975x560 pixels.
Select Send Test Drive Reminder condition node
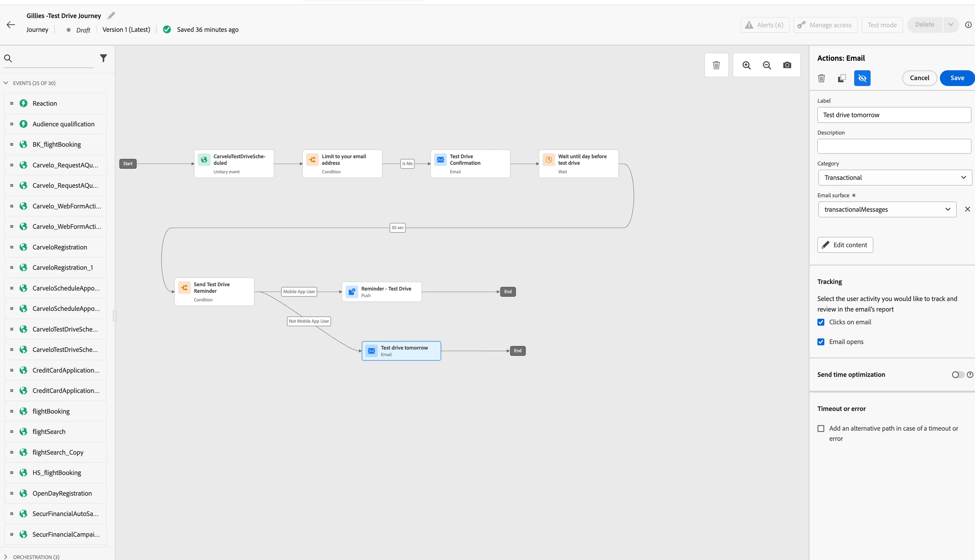click(214, 292)
